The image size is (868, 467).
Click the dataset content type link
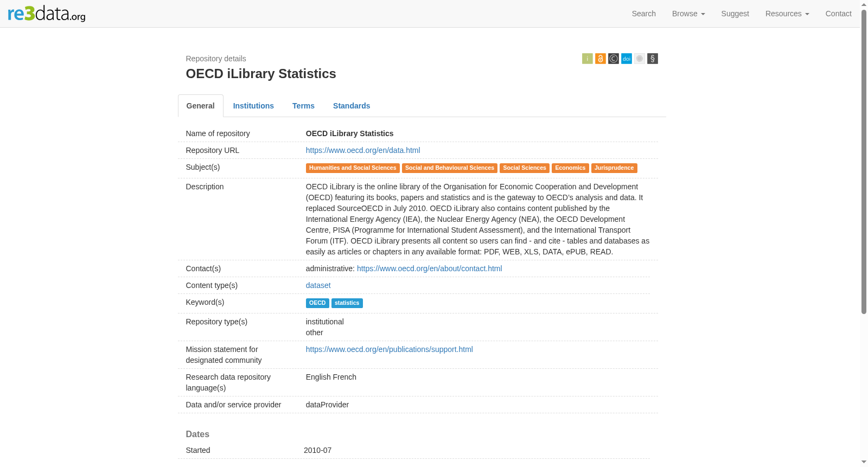(x=318, y=285)
